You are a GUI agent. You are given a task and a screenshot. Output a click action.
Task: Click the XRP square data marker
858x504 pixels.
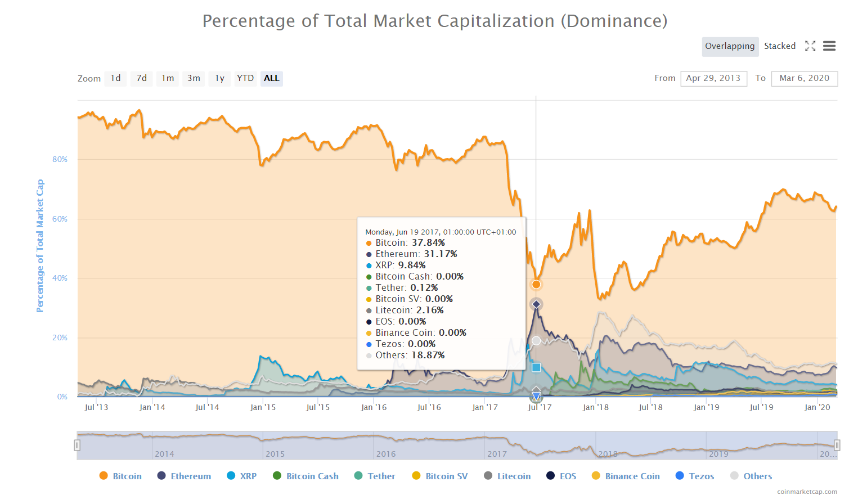536,368
